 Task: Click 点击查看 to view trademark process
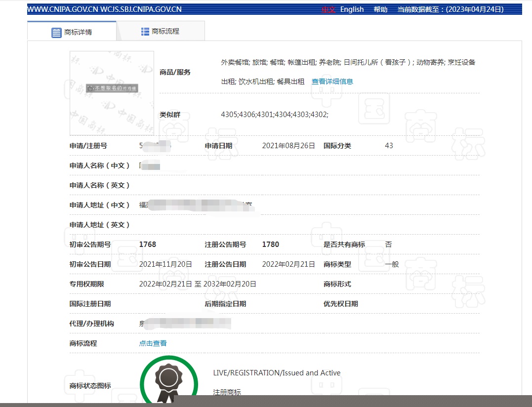(153, 343)
